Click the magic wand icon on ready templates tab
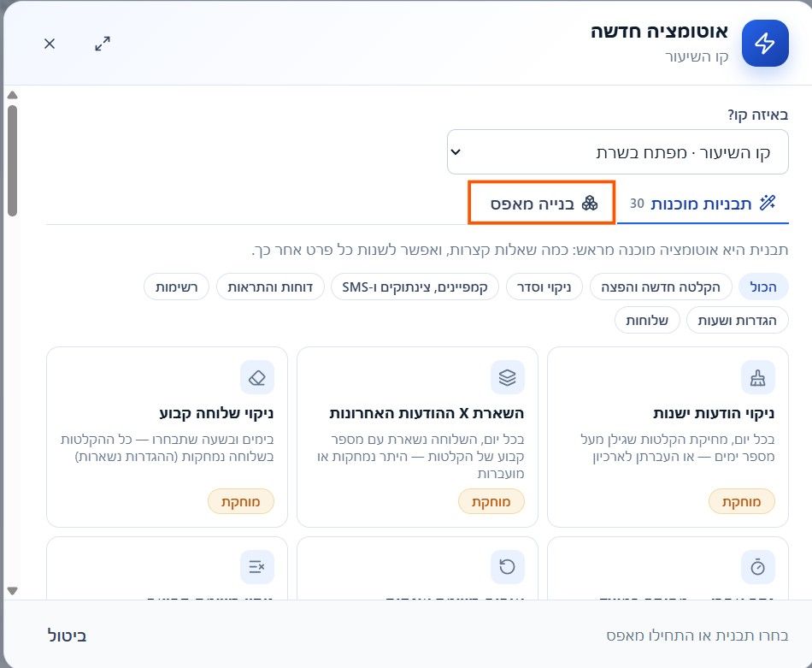This screenshot has width=812, height=668. pyautogui.click(x=768, y=203)
